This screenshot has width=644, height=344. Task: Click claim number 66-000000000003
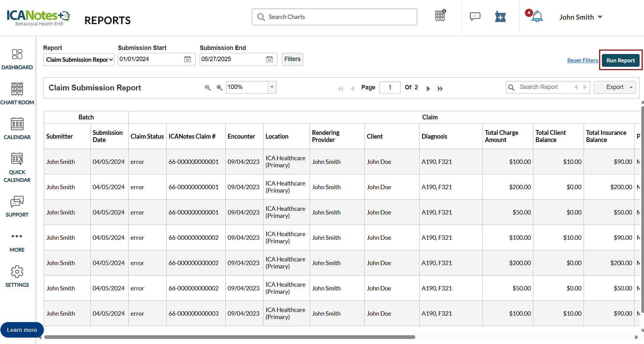[194, 314]
